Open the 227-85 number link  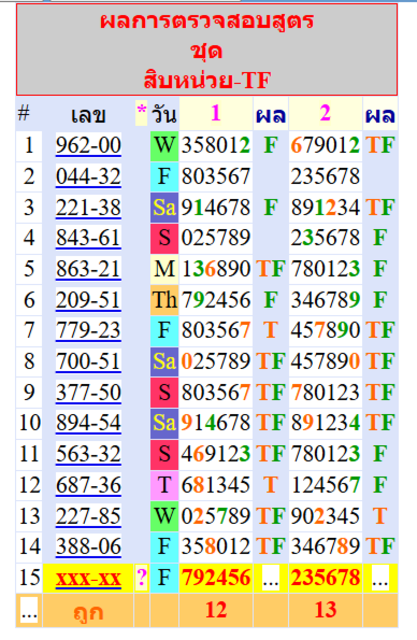click(89, 516)
